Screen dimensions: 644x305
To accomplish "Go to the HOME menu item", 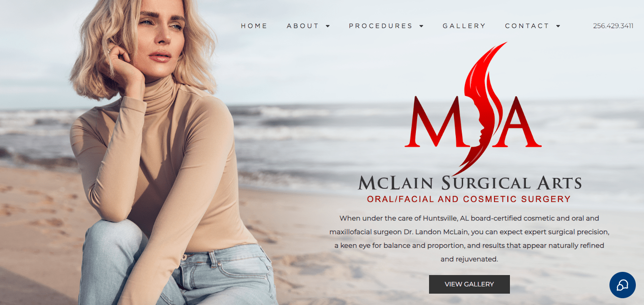I will (254, 26).
